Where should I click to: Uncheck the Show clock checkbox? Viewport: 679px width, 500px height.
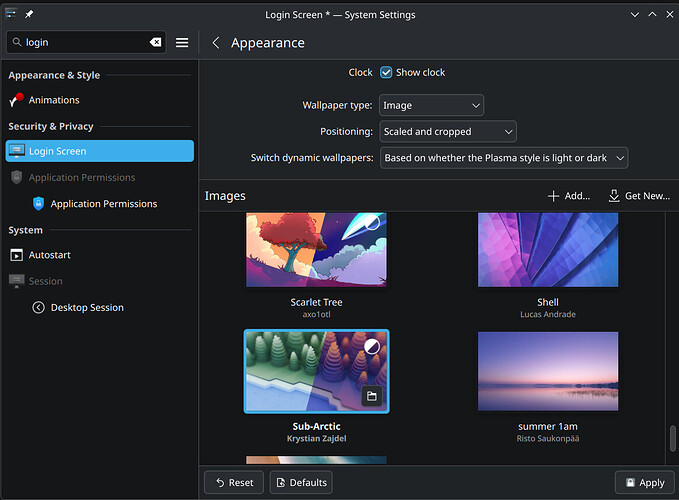(x=386, y=73)
